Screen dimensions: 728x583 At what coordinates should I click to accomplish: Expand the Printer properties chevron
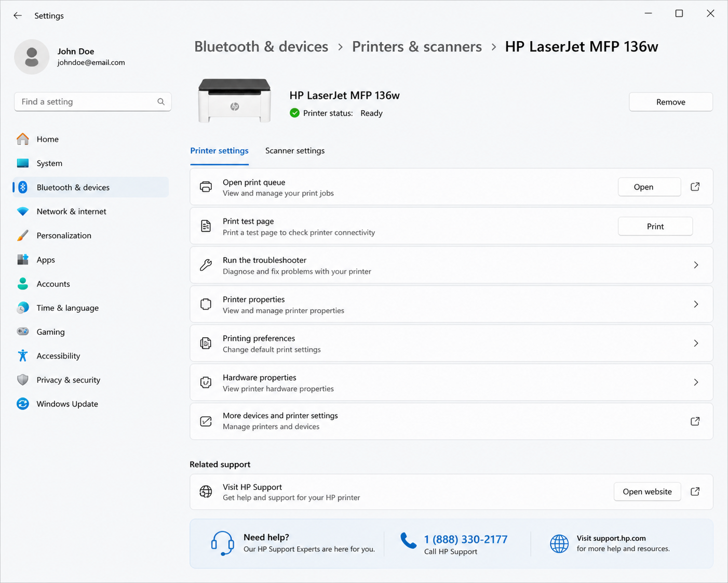696,304
